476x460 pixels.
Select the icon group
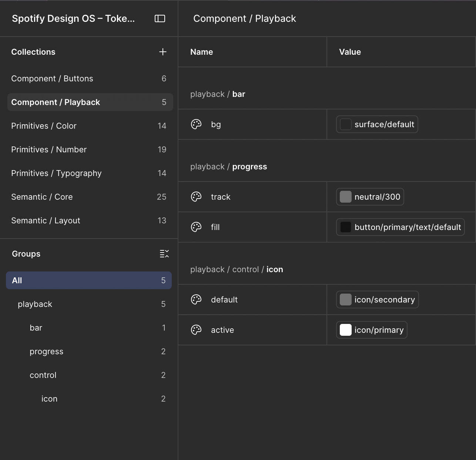89,399
